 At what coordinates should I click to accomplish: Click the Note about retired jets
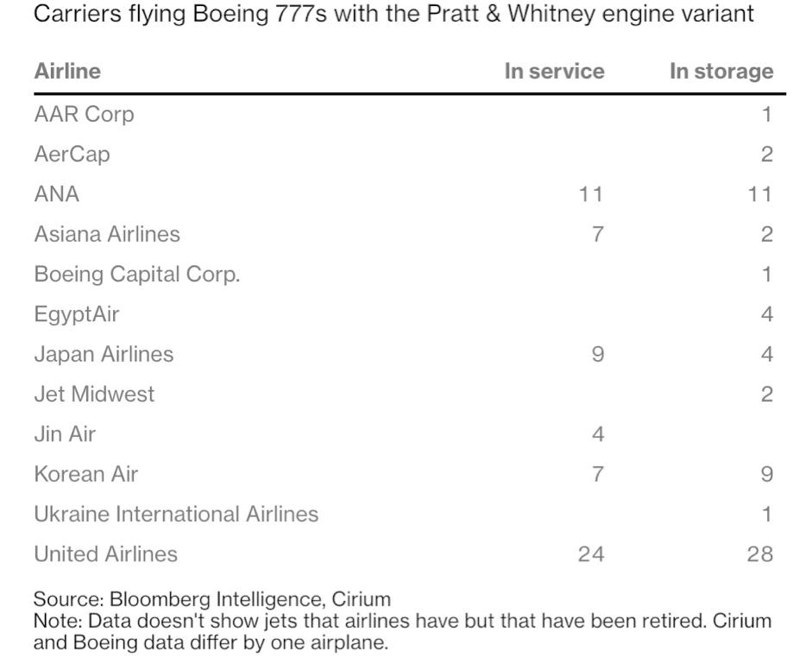pyautogui.click(x=402, y=631)
